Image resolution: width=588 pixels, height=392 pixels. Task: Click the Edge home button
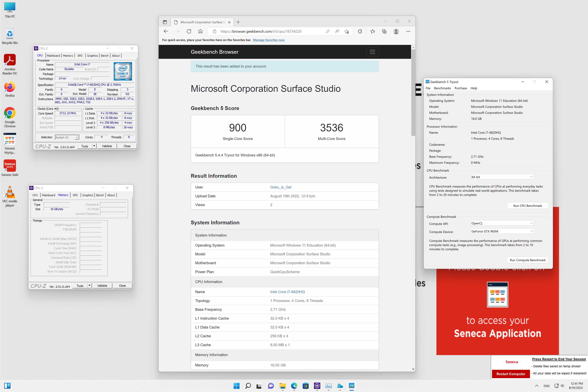coord(200,31)
